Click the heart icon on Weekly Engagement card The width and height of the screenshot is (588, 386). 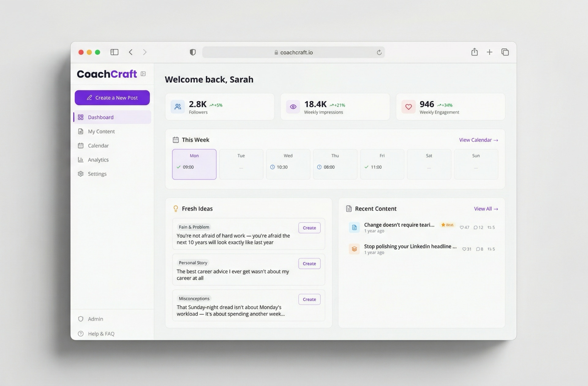pyautogui.click(x=408, y=107)
